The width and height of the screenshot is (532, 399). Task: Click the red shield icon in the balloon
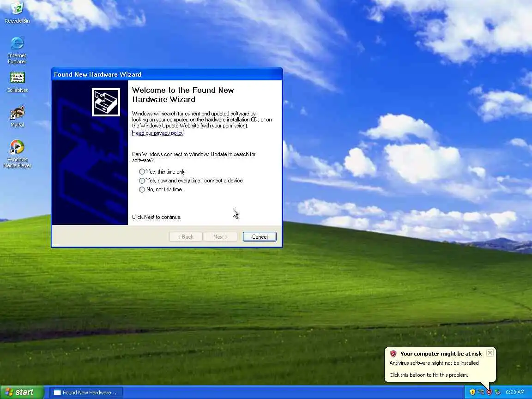pos(393,354)
